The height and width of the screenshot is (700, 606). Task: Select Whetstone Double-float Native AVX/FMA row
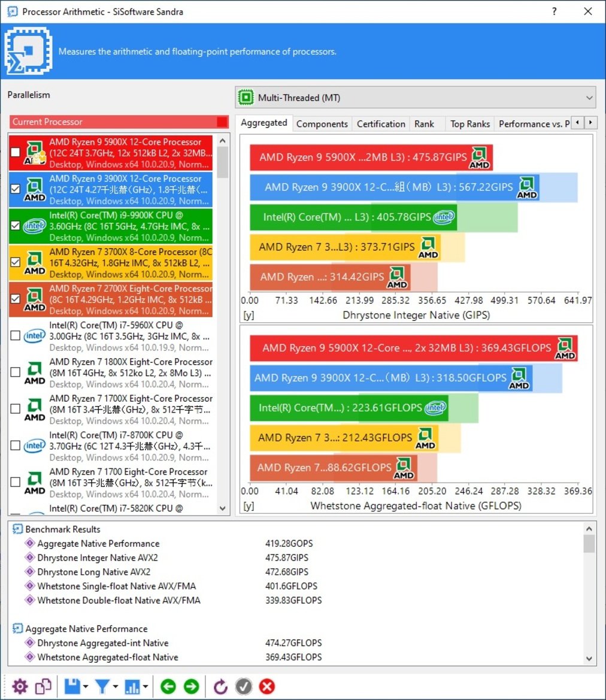click(x=173, y=600)
